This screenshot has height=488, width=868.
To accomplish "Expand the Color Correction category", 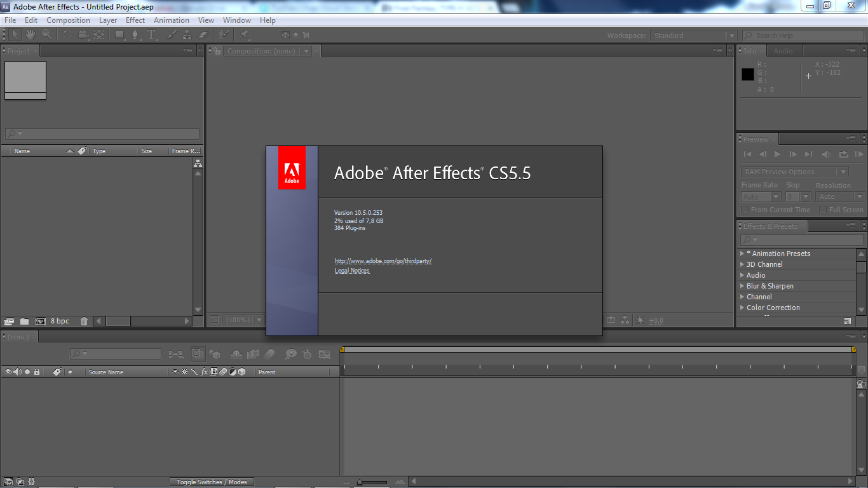I will click(x=742, y=308).
